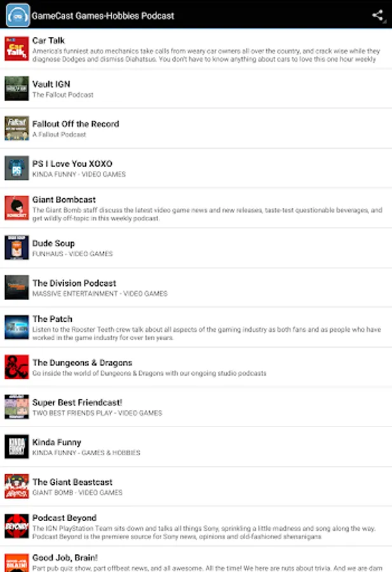Open the Giant Bombcast red logo
Viewport: 392px width, 572px height.
[x=17, y=208]
